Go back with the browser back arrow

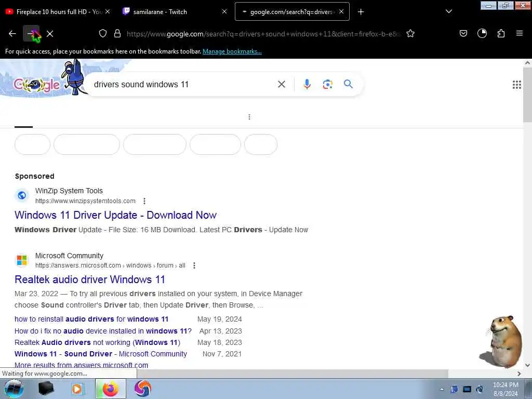click(x=12, y=34)
